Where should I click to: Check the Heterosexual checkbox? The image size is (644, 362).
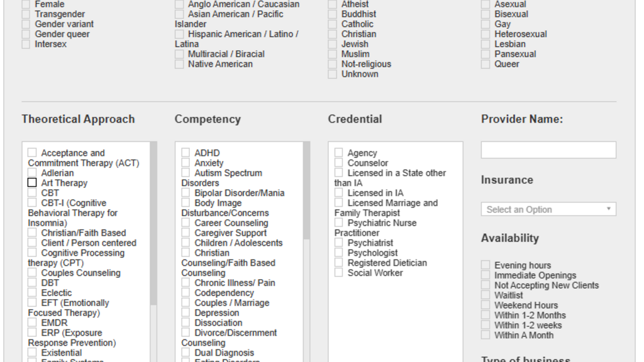[486, 34]
